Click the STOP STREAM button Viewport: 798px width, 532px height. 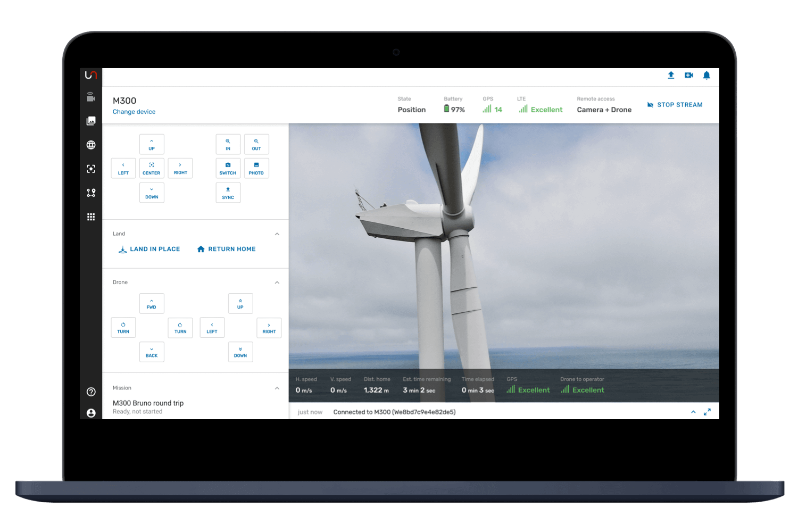[x=675, y=104]
